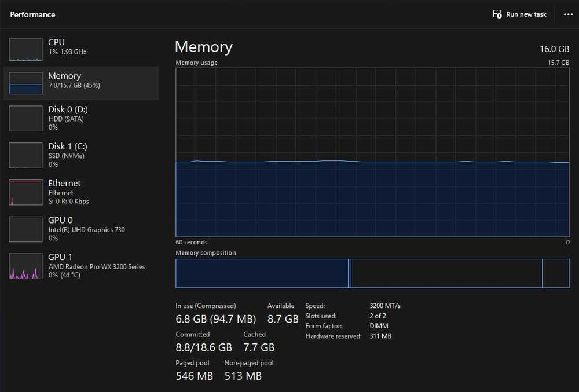
Task: Click the '60 seconds' axis label
Action: (191, 242)
